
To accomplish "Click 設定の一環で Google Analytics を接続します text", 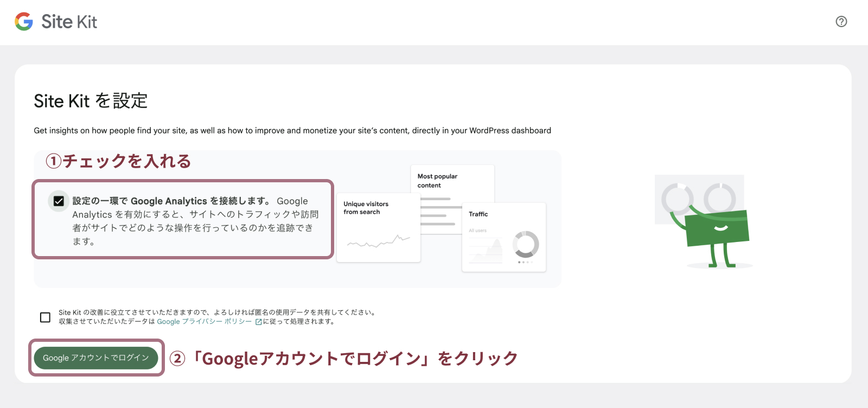I will pyautogui.click(x=172, y=201).
